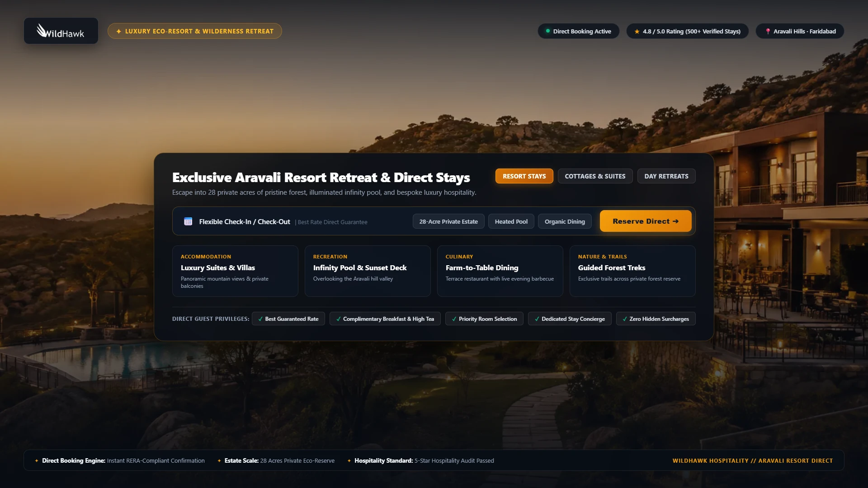Click the 28-Acre Private Estate tag
868x488 pixels.
(x=448, y=221)
